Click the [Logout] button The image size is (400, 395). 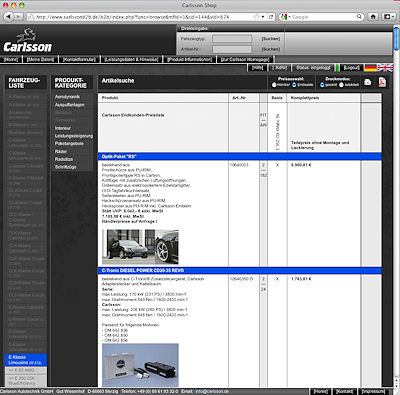pyautogui.click(x=351, y=68)
